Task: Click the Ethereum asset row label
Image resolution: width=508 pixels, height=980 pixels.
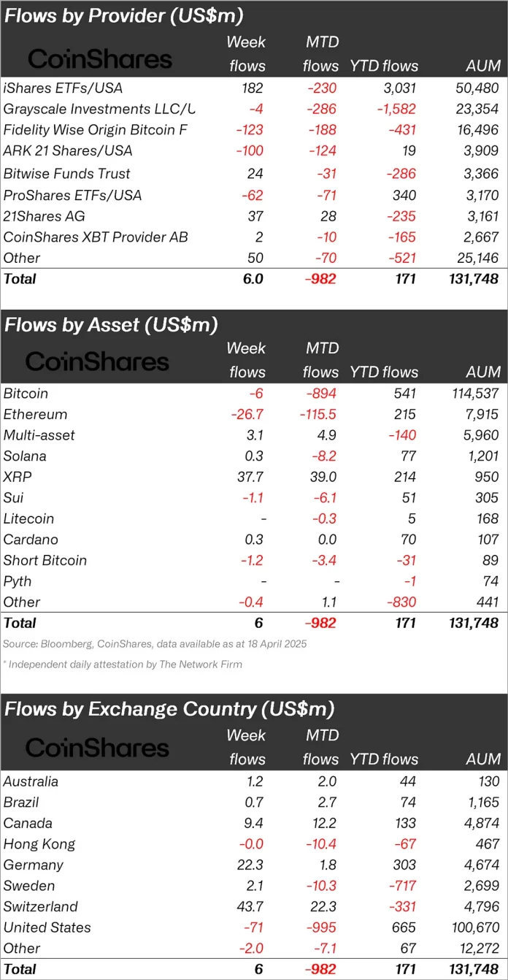Action: click(x=35, y=415)
